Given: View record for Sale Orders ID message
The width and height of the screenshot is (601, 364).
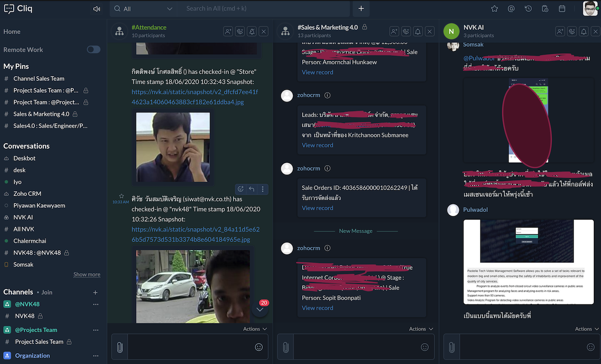Looking at the screenshot, I should pyautogui.click(x=317, y=208).
